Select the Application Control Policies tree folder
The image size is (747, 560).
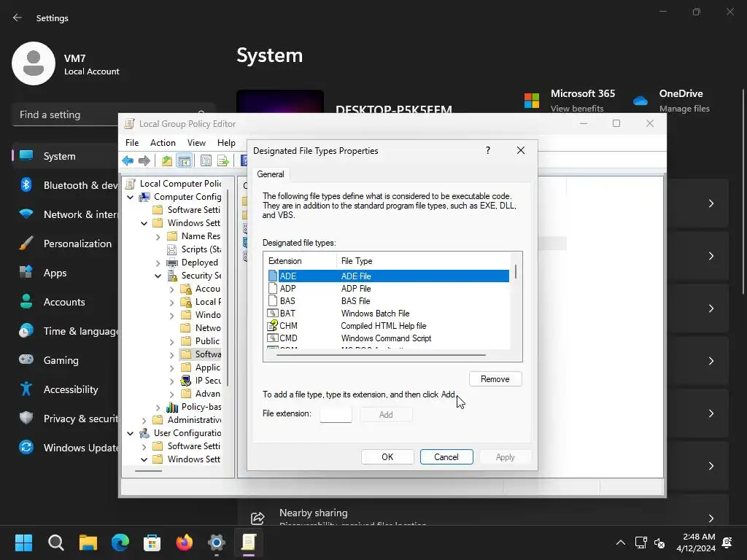coord(201,367)
